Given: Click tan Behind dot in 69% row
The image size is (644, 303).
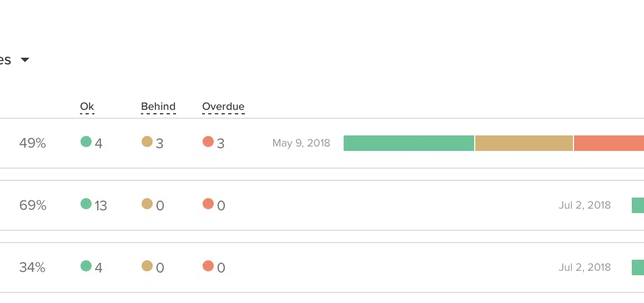Looking at the screenshot, I should 147,204.
